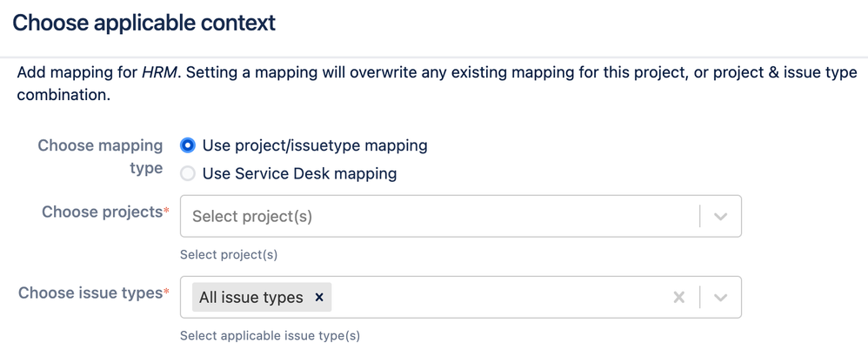Click the "Choose applicable context" heading
The image size is (868, 350).
[x=144, y=24]
